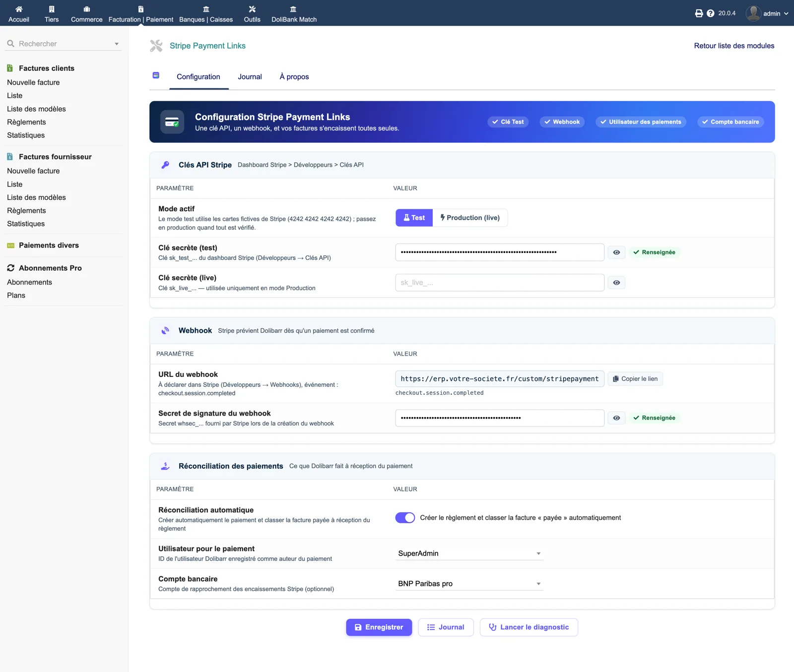This screenshot has width=794, height=672.
Task: Click the Compte bancaire status badge
Action: pos(730,122)
